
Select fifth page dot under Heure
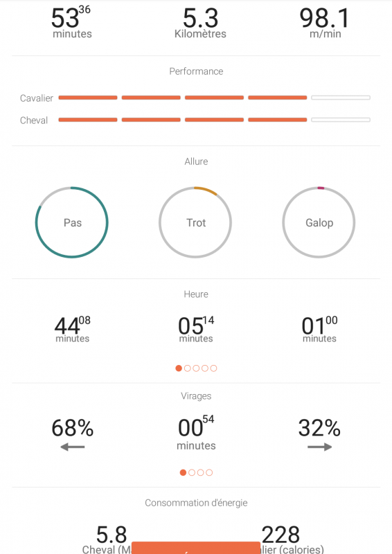(213, 368)
